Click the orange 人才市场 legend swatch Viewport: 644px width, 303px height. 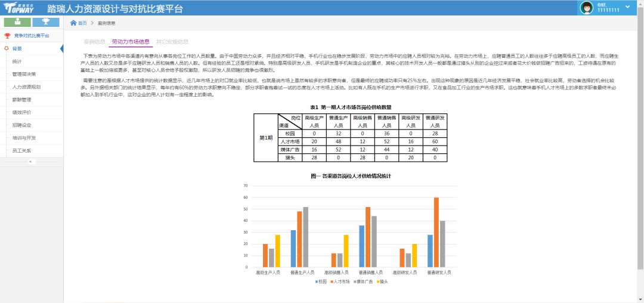[x=332, y=280]
